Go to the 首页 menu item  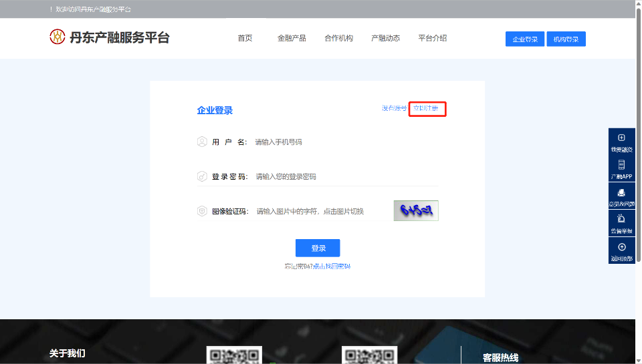(x=245, y=38)
